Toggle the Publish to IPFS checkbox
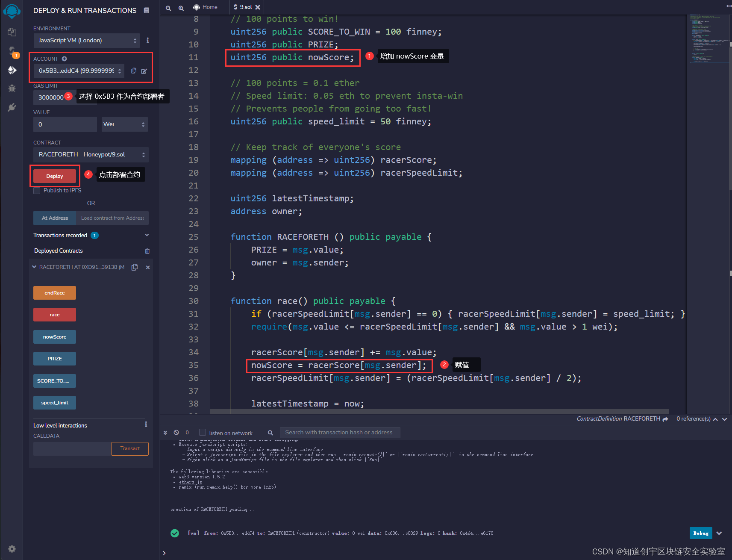Screen dimensions: 732x560 (x=37, y=191)
